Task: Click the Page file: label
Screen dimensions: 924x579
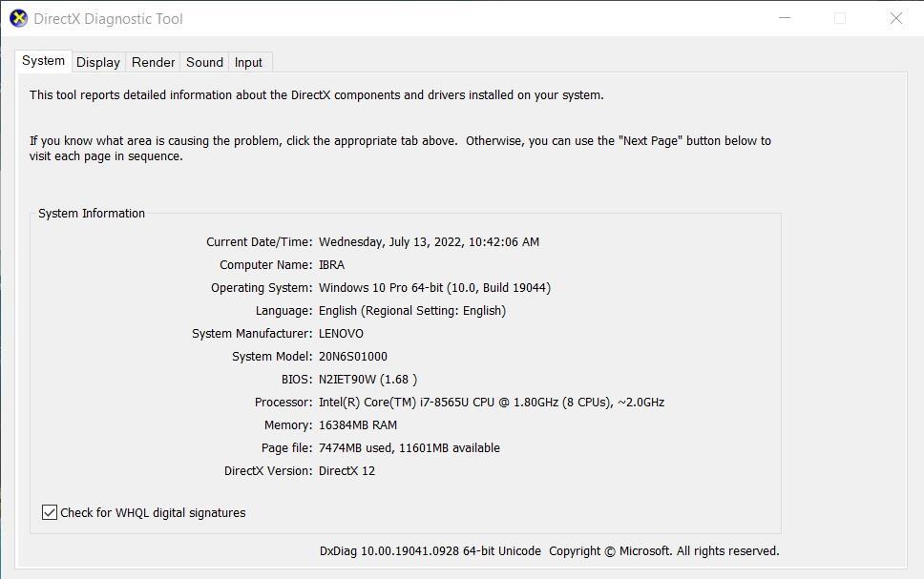Action: pyautogui.click(x=287, y=448)
